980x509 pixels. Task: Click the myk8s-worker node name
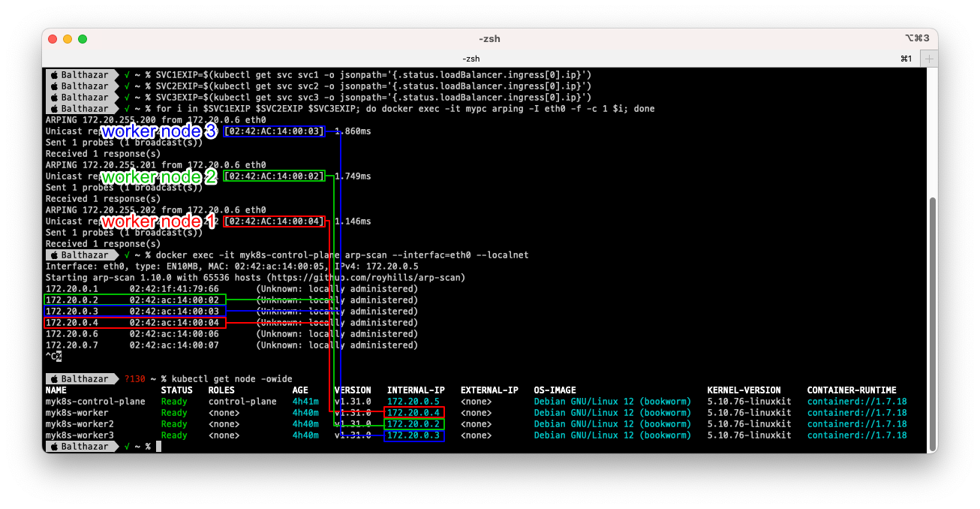click(77, 413)
